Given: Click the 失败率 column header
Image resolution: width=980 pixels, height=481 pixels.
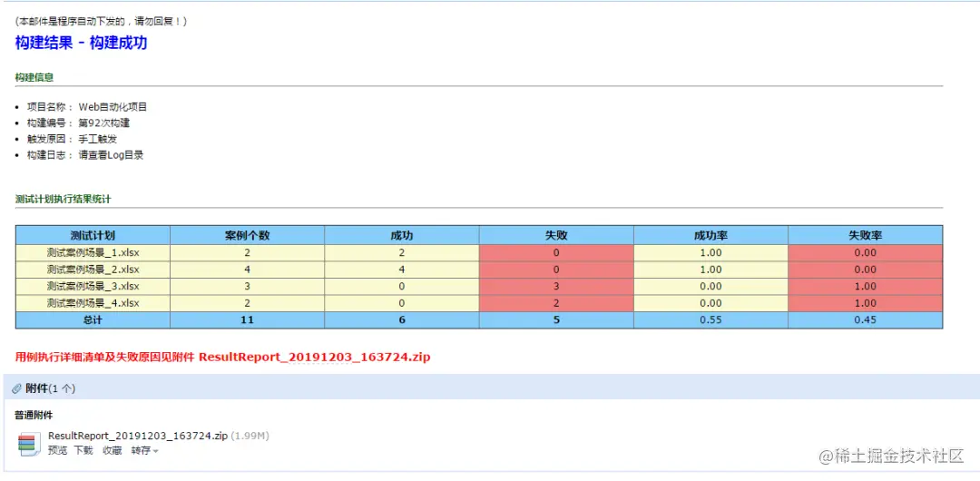Looking at the screenshot, I should pyautogui.click(x=865, y=235).
